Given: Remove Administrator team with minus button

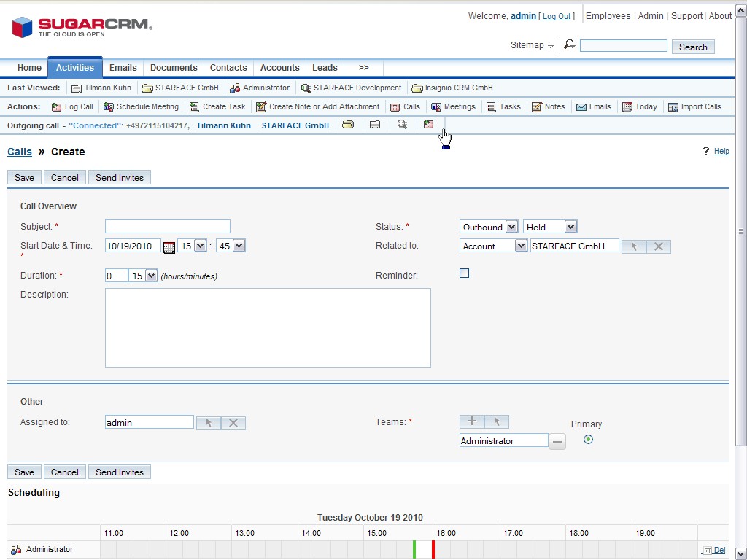Looking at the screenshot, I should pyautogui.click(x=557, y=441).
